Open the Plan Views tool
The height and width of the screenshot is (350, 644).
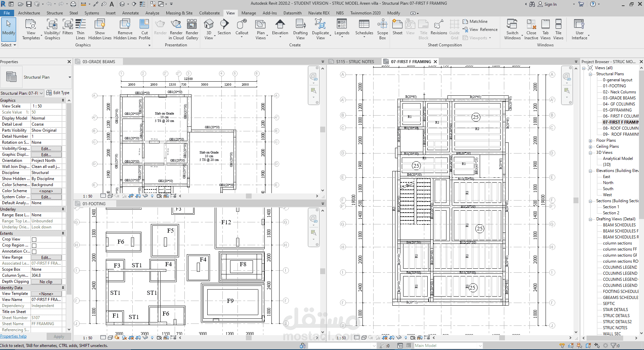click(x=261, y=29)
